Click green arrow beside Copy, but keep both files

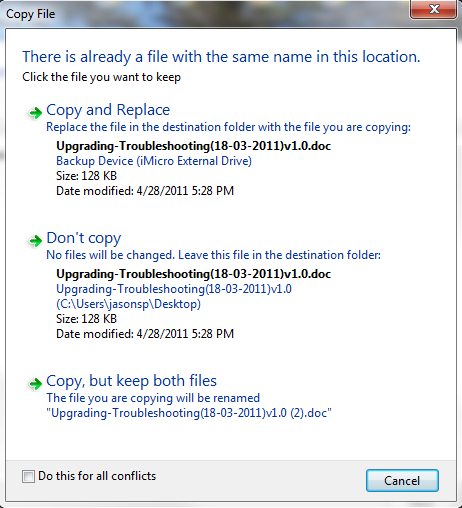point(35,383)
